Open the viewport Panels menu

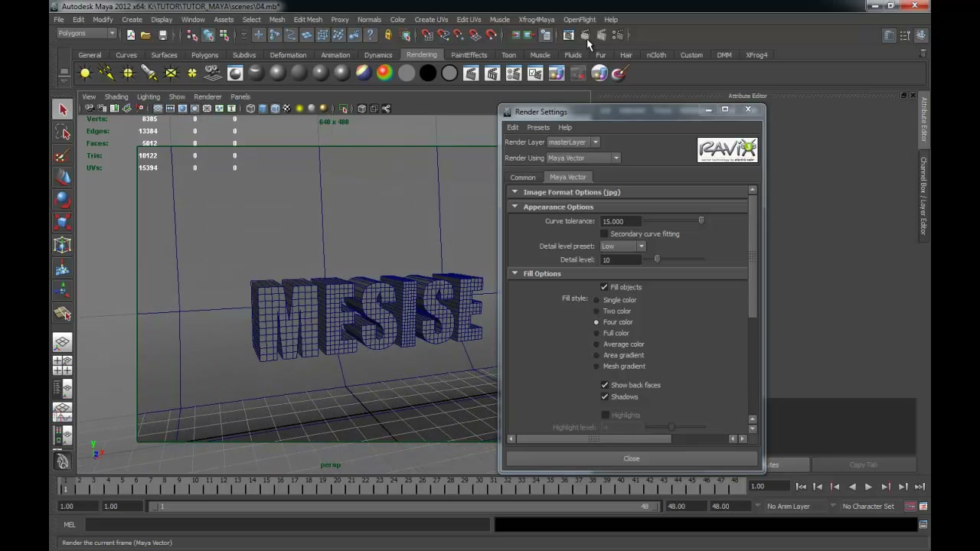240,97
